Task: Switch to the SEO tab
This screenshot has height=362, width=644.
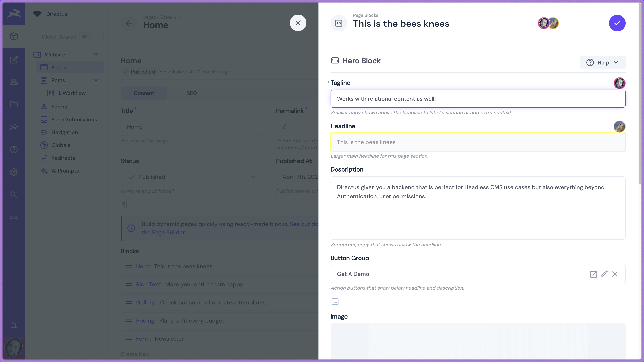Action: (x=191, y=93)
